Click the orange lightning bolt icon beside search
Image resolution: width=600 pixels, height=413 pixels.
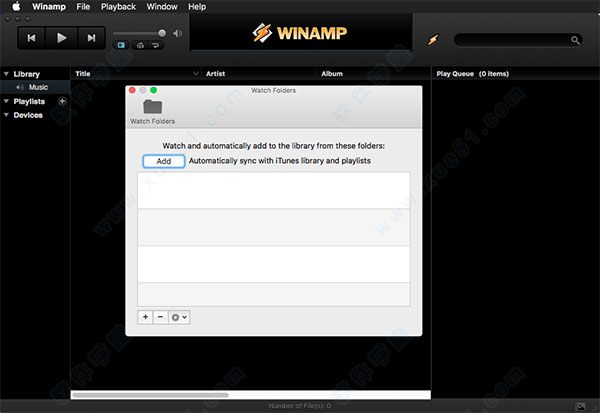tap(433, 39)
